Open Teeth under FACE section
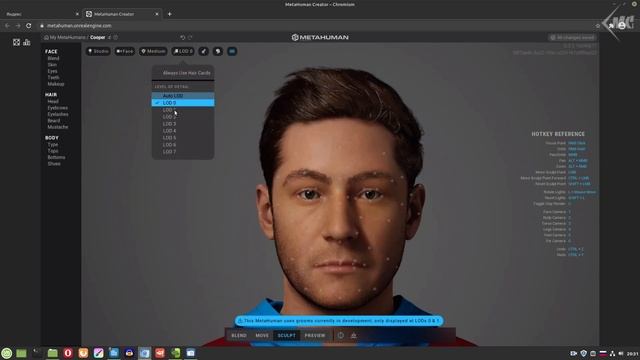The height and width of the screenshot is (360, 640). [53, 77]
